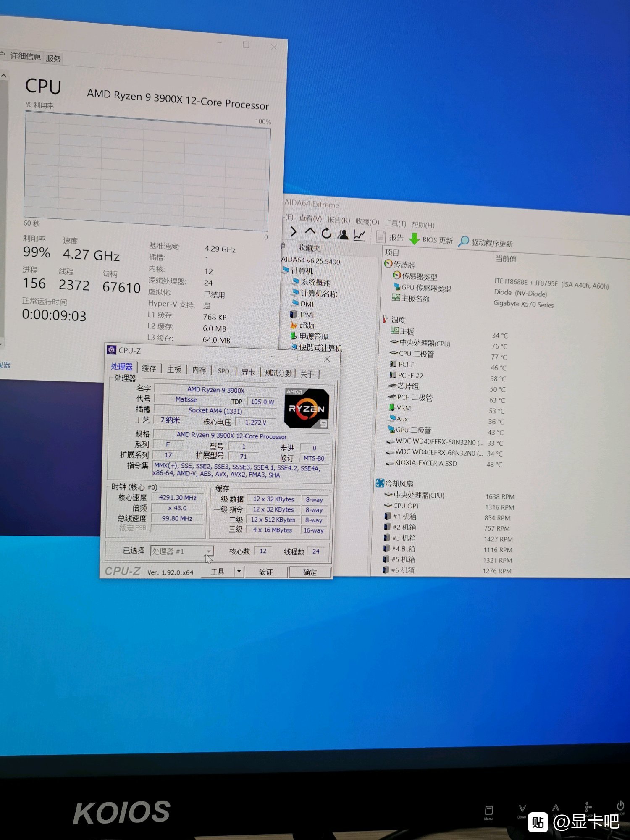Switch to 处理器 tab in CPU-Z
The height and width of the screenshot is (840, 630).
122,366
